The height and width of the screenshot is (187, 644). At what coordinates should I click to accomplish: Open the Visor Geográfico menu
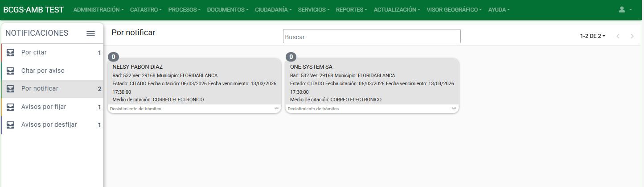click(x=454, y=9)
